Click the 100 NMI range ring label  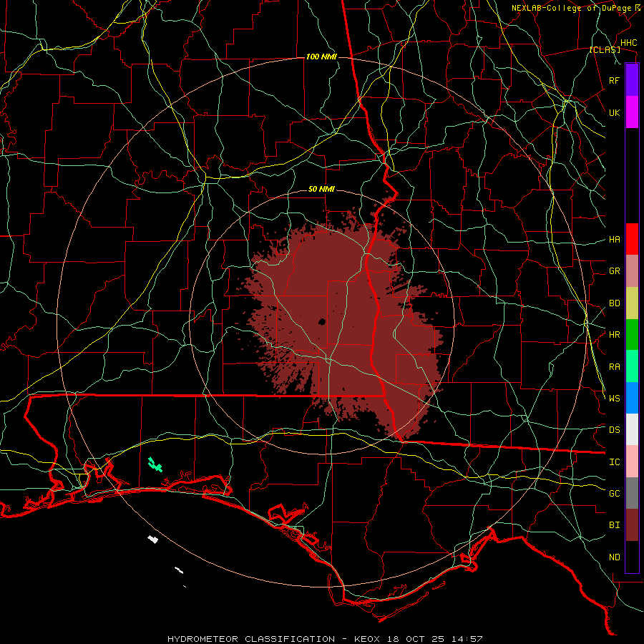pos(321,57)
